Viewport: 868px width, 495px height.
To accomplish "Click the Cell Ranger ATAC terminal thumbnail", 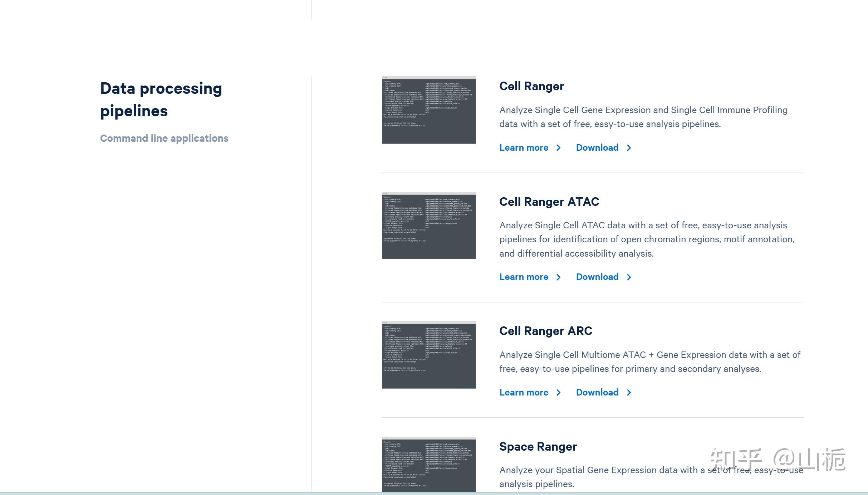I will coord(429,225).
